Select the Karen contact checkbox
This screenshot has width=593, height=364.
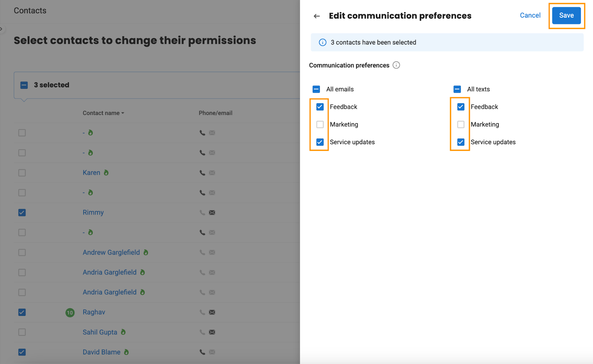click(22, 173)
